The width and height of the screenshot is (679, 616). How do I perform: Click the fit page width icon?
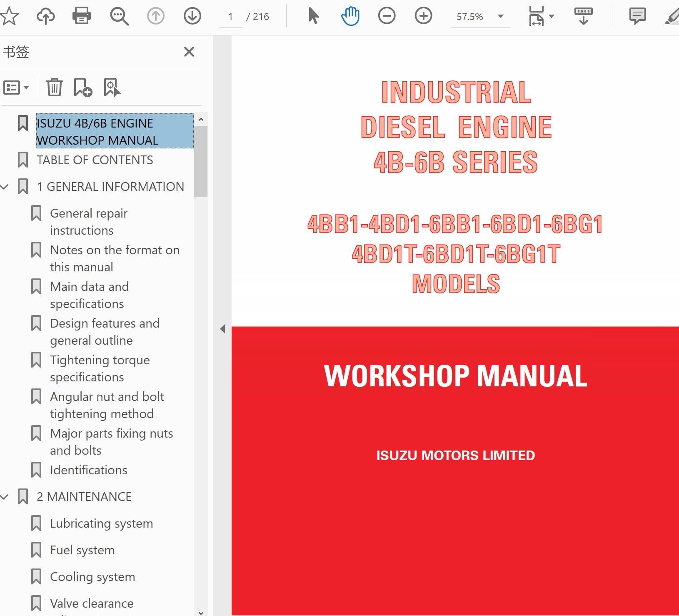537,16
